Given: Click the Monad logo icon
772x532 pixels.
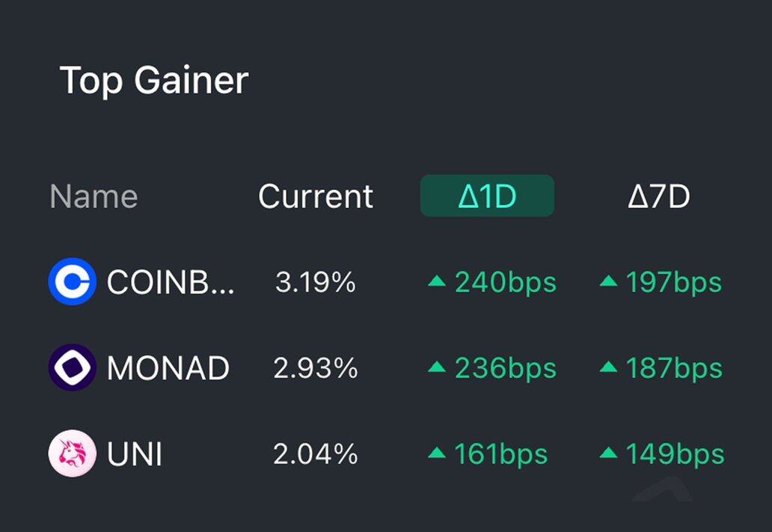Looking at the screenshot, I should tap(73, 367).
